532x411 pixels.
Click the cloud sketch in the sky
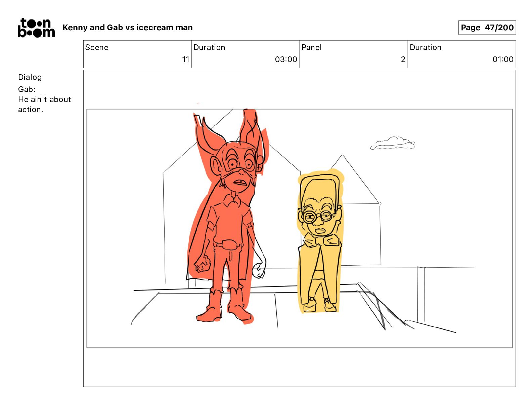[x=393, y=143]
